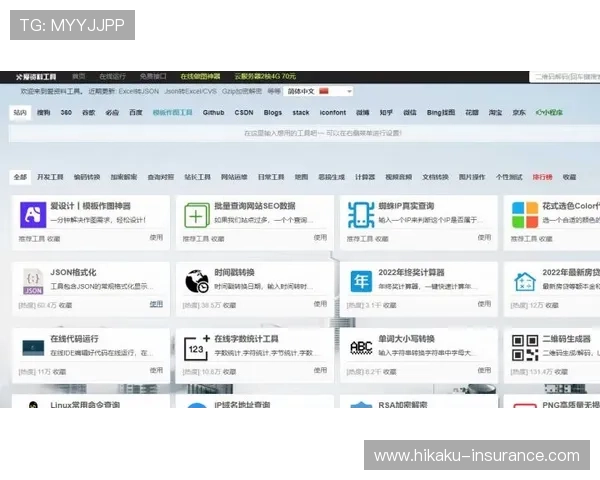Open the JSON formatter file icon

click(33, 282)
